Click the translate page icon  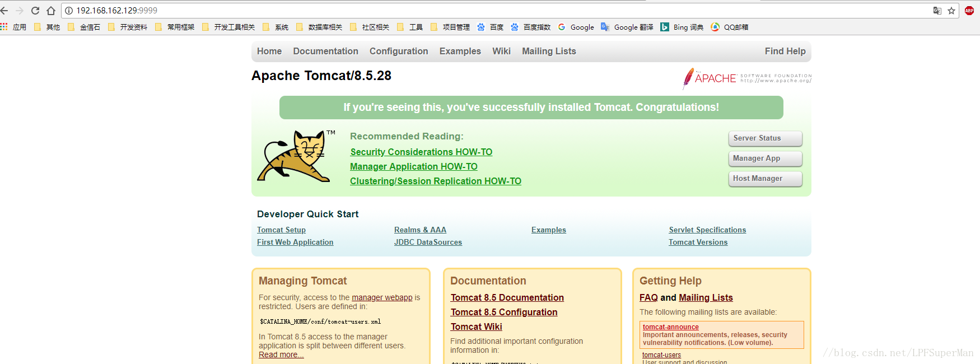click(937, 11)
